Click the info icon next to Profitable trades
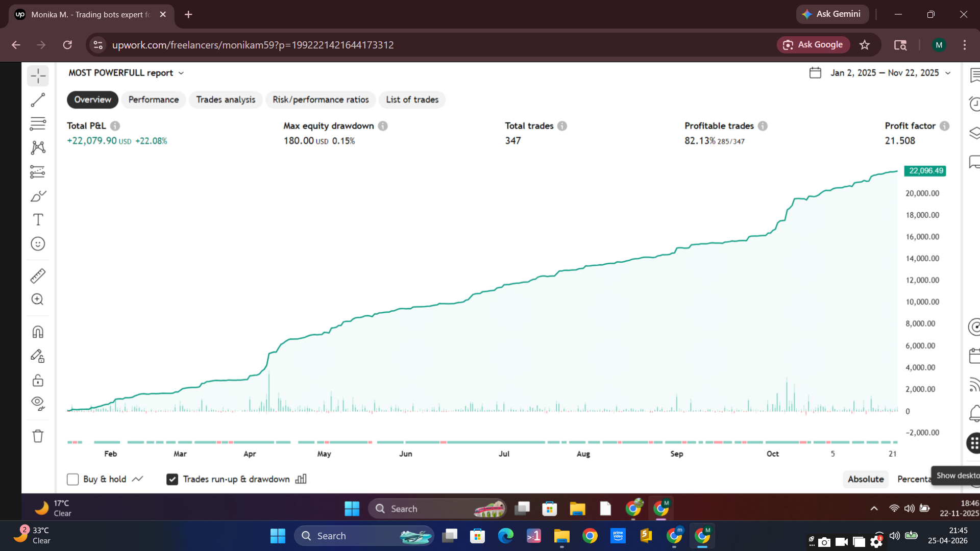 [x=763, y=126]
